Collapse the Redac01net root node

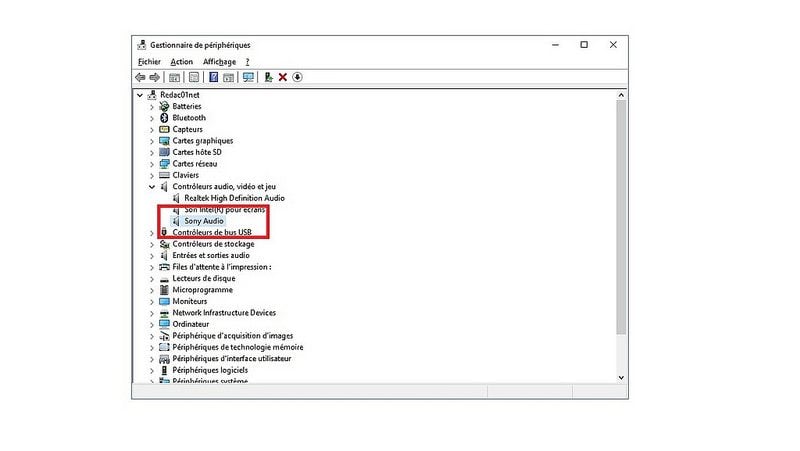point(140,95)
